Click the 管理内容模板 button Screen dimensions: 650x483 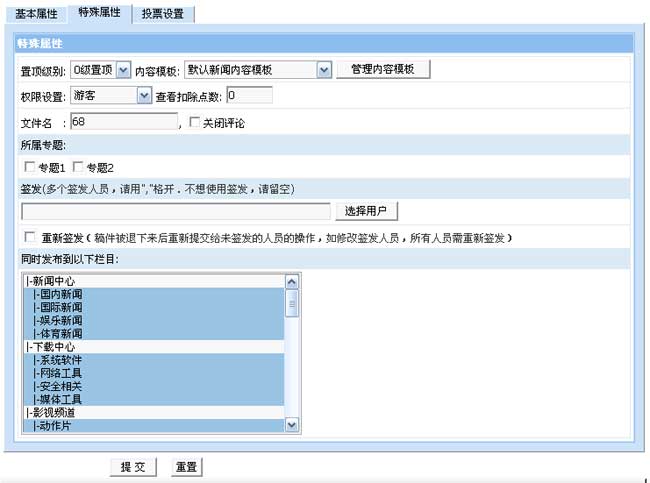click(x=384, y=70)
